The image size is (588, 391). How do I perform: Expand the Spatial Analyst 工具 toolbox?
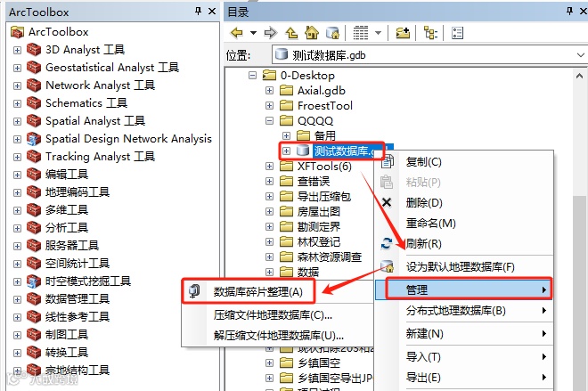(x=17, y=121)
